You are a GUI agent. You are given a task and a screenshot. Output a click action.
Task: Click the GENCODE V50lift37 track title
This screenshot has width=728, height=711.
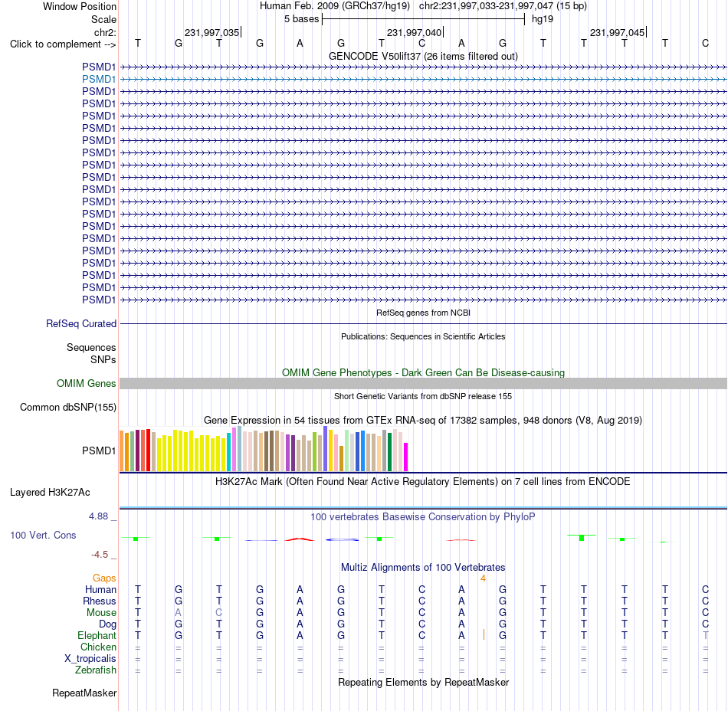click(423, 56)
